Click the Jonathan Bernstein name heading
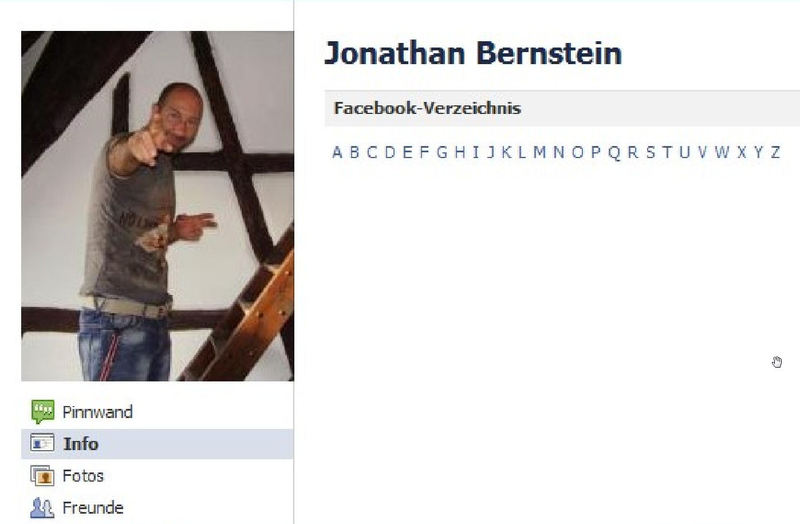 (473, 53)
